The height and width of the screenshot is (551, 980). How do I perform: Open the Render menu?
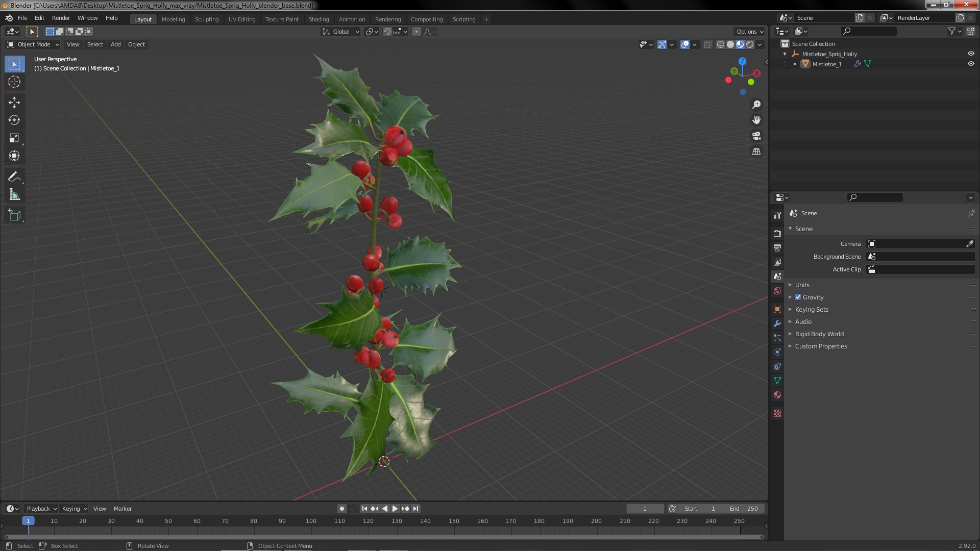(61, 18)
